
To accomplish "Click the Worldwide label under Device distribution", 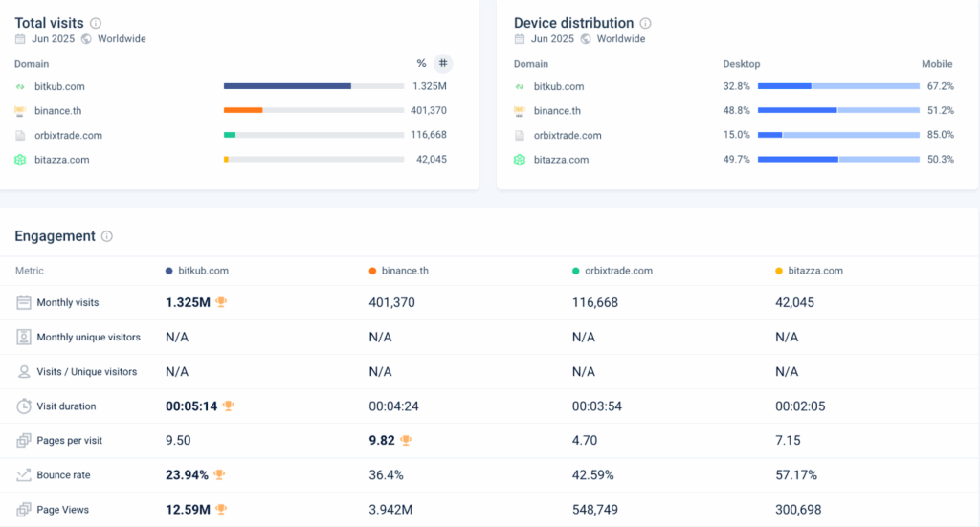I will (x=620, y=39).
